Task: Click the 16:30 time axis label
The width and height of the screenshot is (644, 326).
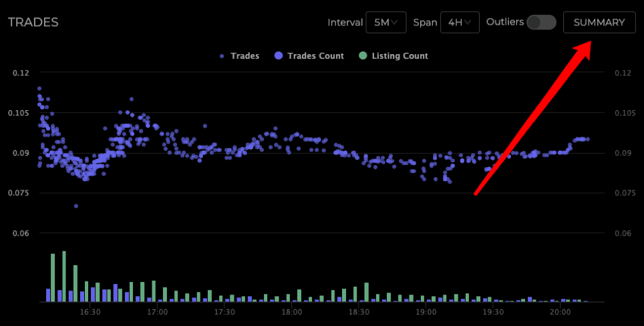Action: click(x=90, y=312)
